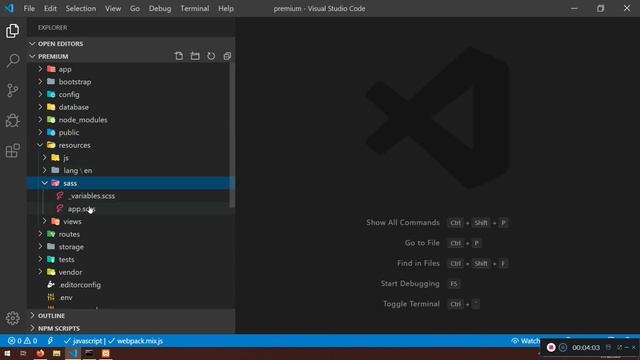The height and width of the screenshot is (360, 640).
Task: Open the File menu
Action: 29,8
